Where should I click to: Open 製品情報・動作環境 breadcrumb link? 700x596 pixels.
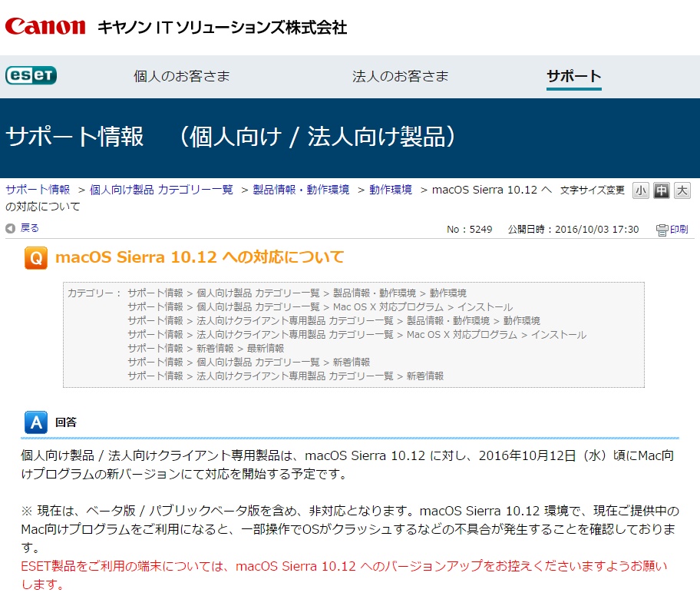click(x=301, y=190)
